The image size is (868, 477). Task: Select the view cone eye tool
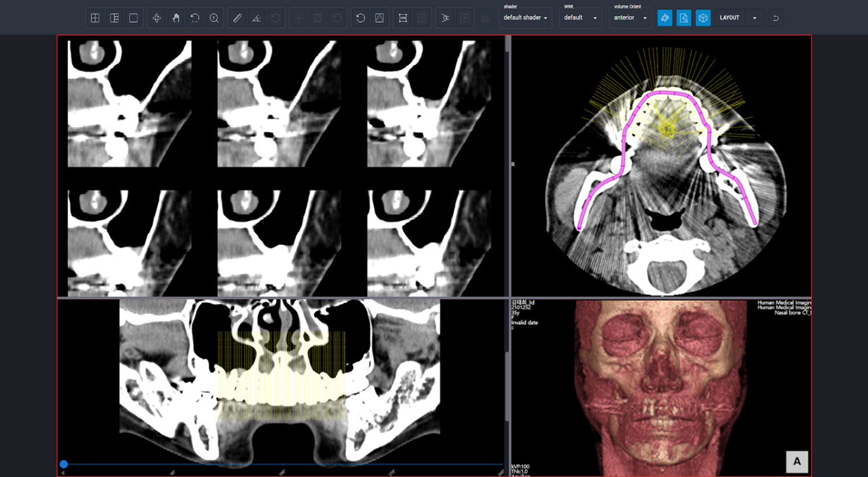pos(445,18)
